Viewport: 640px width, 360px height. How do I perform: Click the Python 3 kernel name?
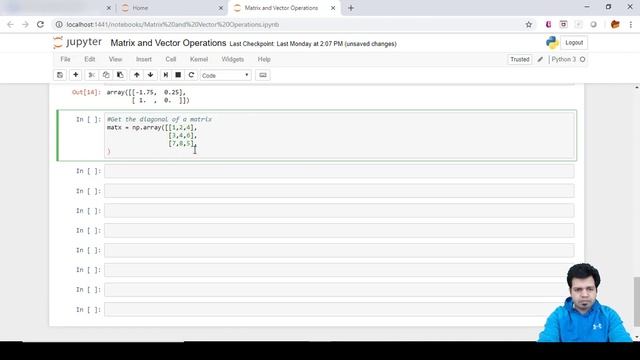pyautogui.click(x=564, y=60)
